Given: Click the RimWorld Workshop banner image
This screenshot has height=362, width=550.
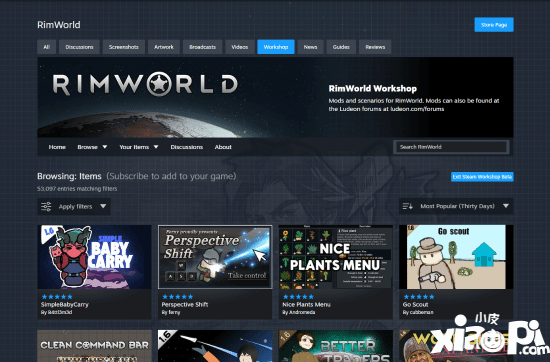Looking at the screenshot, I should [x=275, y=97].
